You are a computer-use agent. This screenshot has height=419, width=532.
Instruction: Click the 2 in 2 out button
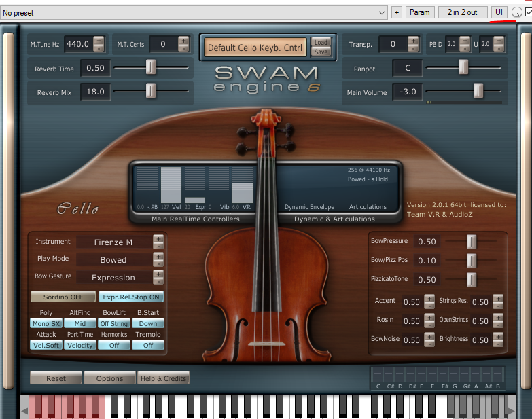[462, 12]
